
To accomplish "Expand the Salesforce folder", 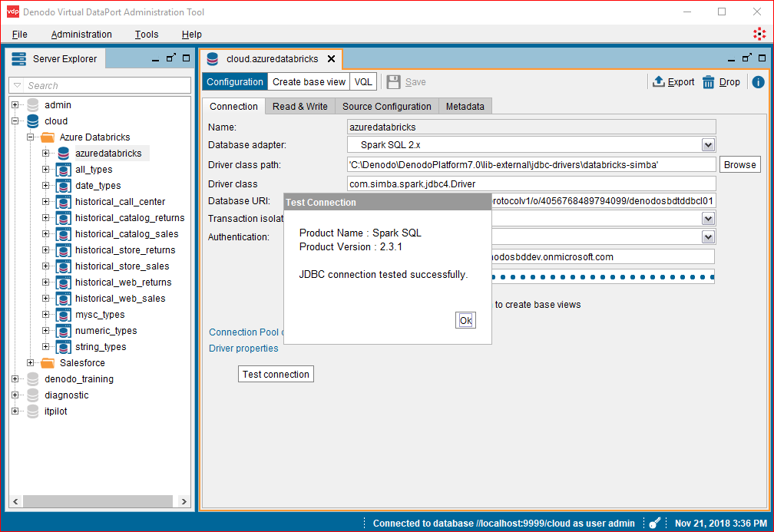I will (x=31, y=362).
